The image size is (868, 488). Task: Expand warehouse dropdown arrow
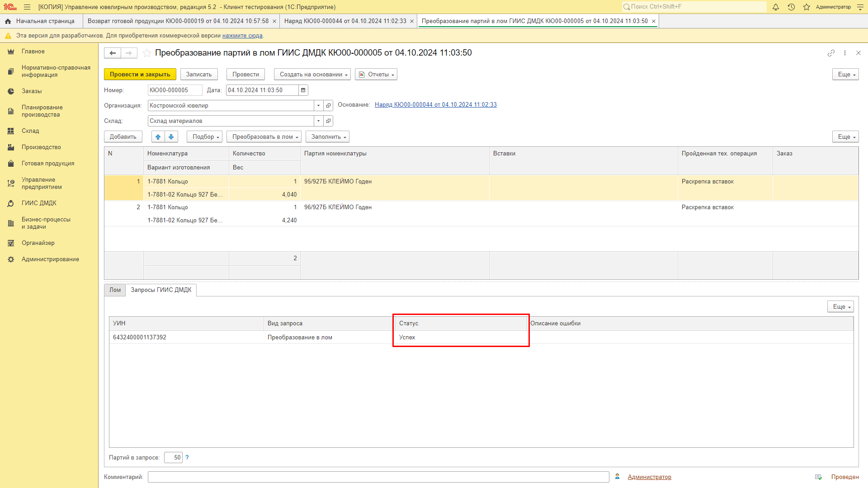pyautogui.click(x=319, y=121)
